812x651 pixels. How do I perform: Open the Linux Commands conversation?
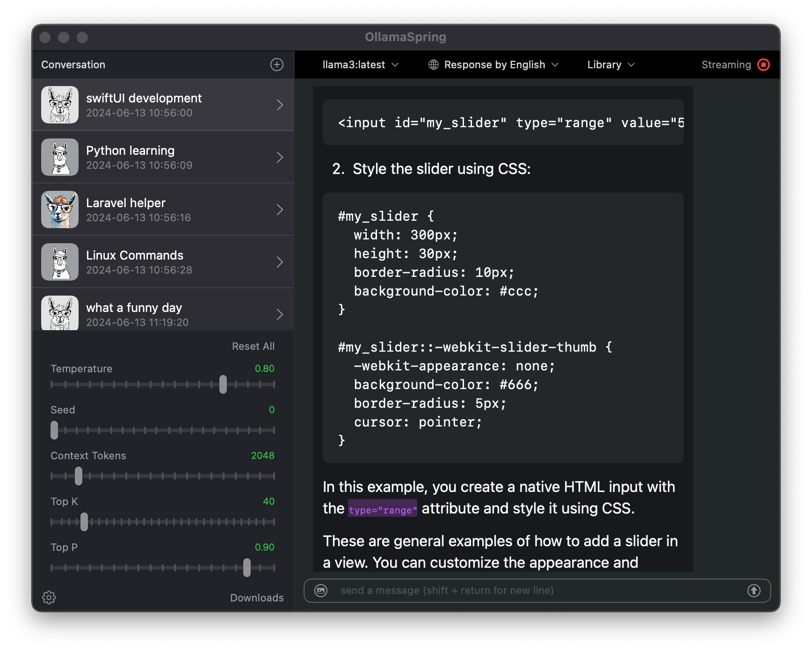pyautogui.click(x=163, y=262)
